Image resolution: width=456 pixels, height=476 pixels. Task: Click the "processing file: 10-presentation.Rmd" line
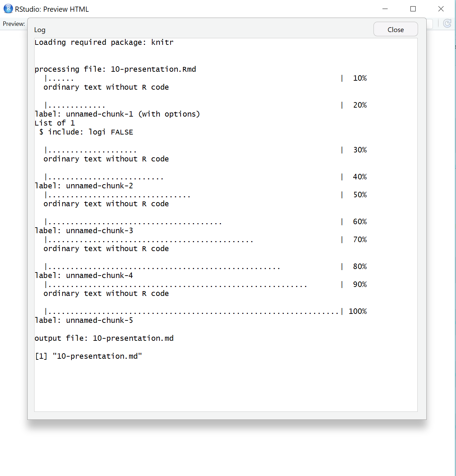[115, 69]
